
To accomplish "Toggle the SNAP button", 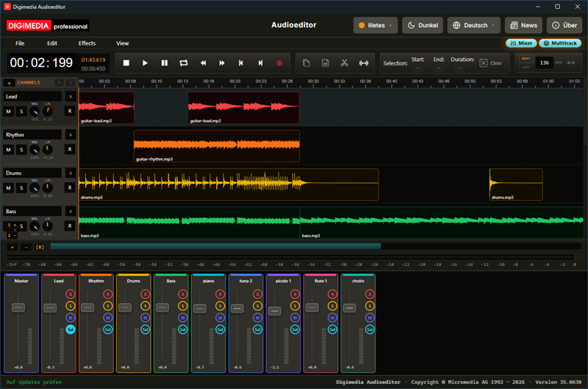I will point(526,67).
